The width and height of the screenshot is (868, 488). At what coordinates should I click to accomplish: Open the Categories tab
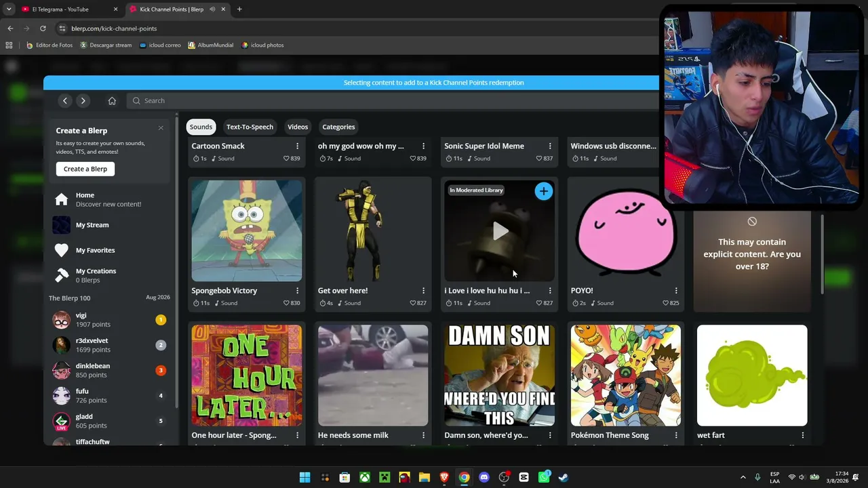click(x=338, y=127)
